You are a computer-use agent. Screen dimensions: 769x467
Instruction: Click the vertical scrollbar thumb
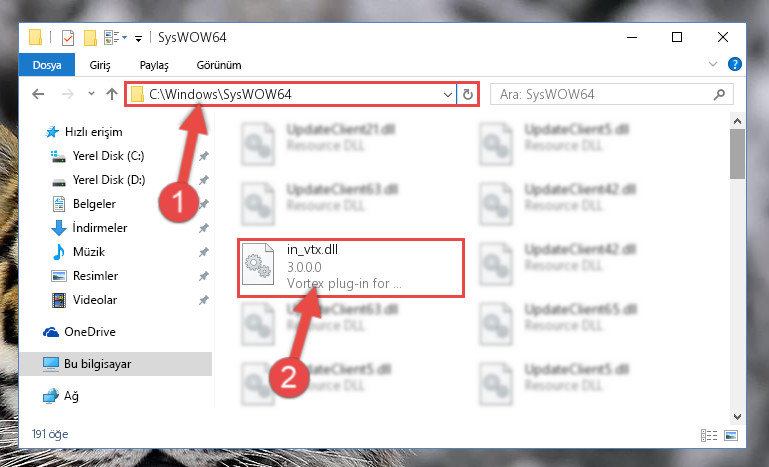737,154
